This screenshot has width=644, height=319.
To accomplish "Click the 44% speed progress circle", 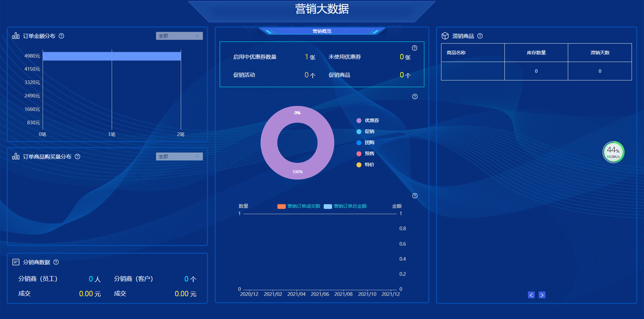I will tap(613, 152).
